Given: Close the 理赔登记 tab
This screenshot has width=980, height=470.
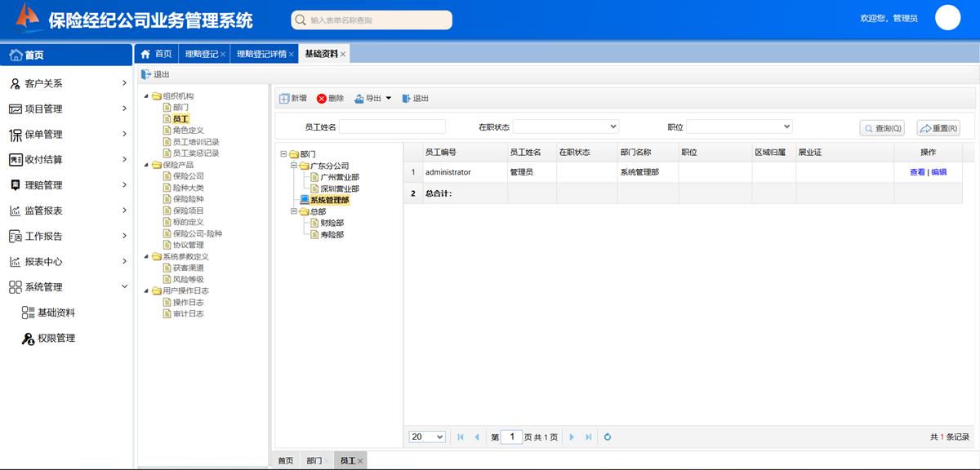Looking at the screenshot, I should click(223, 55).
